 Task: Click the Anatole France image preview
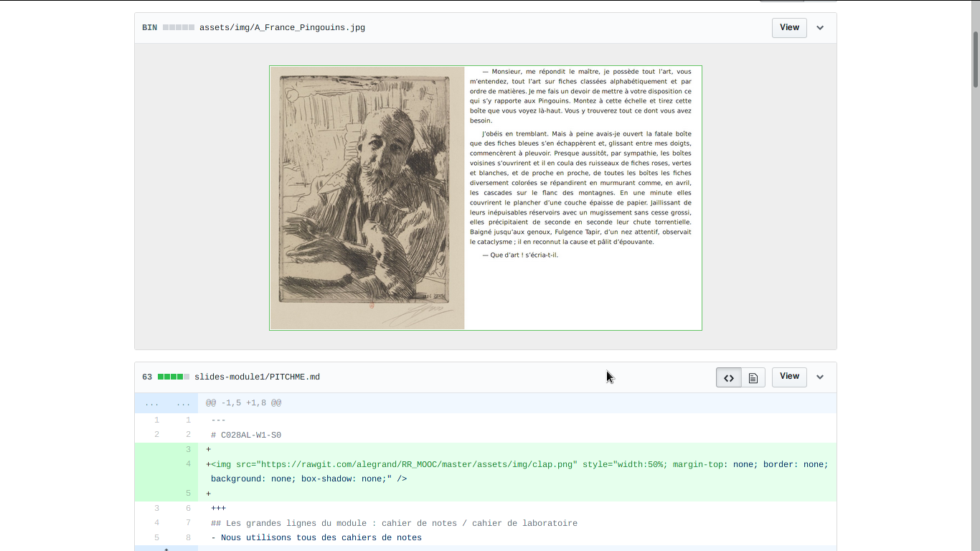(485, 198)
